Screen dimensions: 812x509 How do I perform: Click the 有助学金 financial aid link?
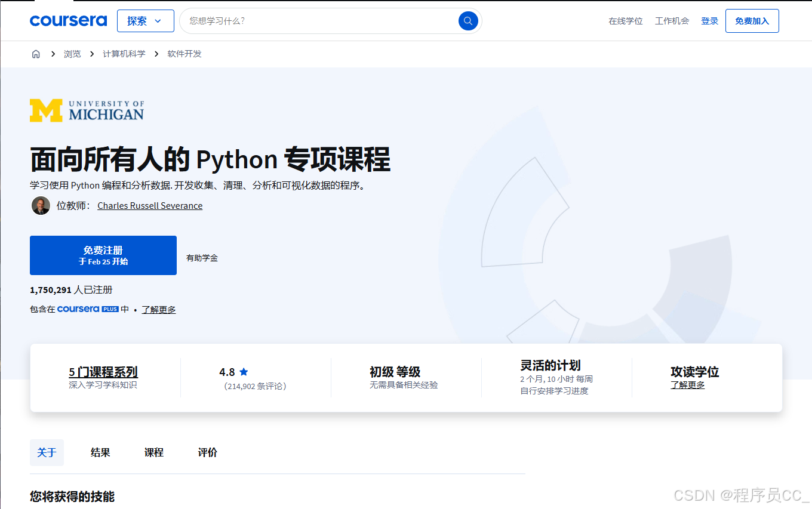point(202,258)
